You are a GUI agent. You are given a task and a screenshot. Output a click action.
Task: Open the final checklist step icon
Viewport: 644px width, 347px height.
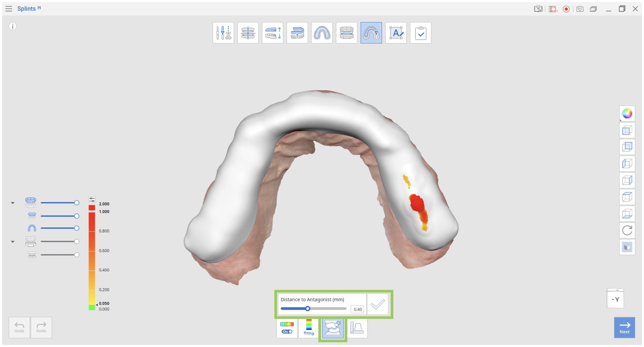click(x=420, y=33)
